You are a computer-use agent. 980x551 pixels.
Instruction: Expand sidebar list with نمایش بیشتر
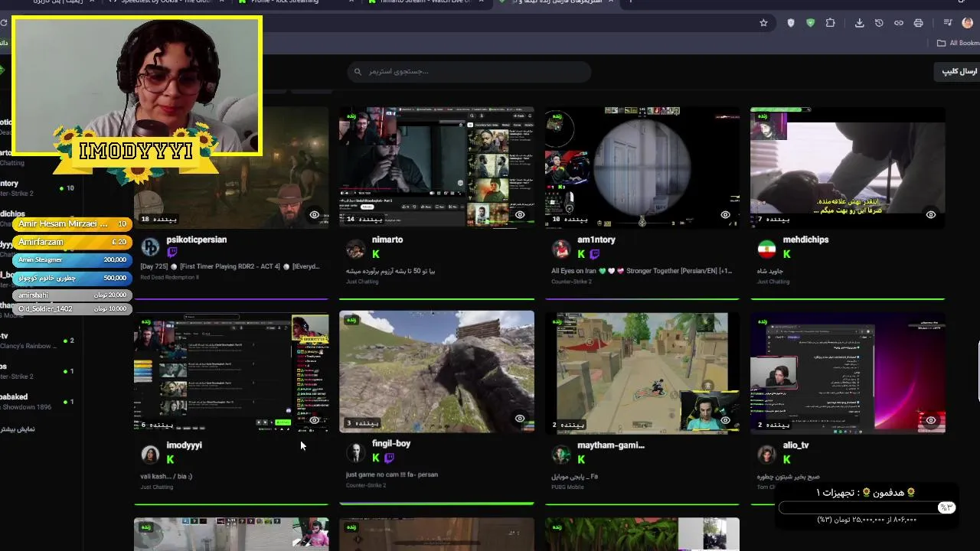tap(17, 429)
